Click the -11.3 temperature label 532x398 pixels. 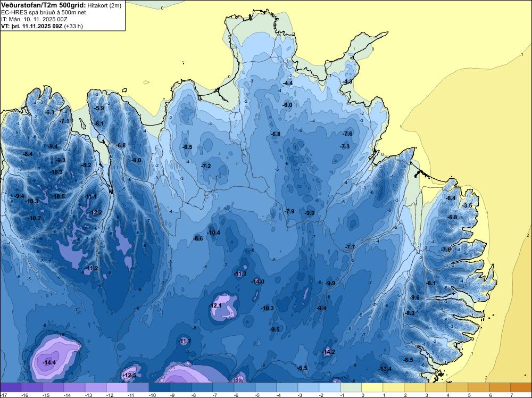(x=240, y=274)
